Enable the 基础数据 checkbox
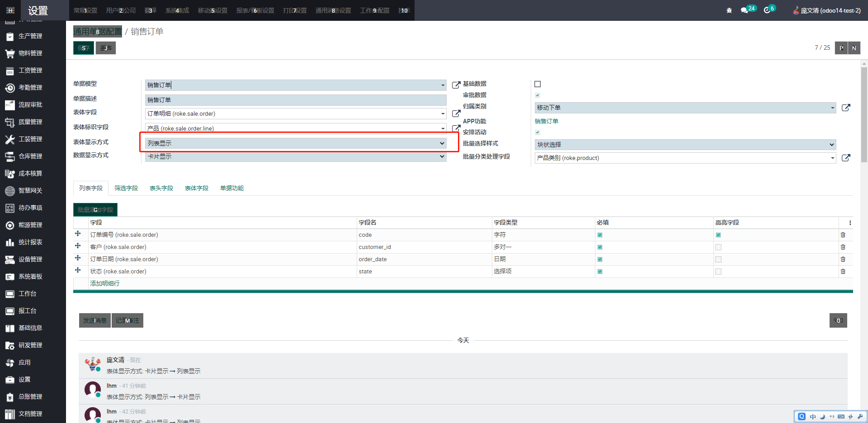 (538, 84)
